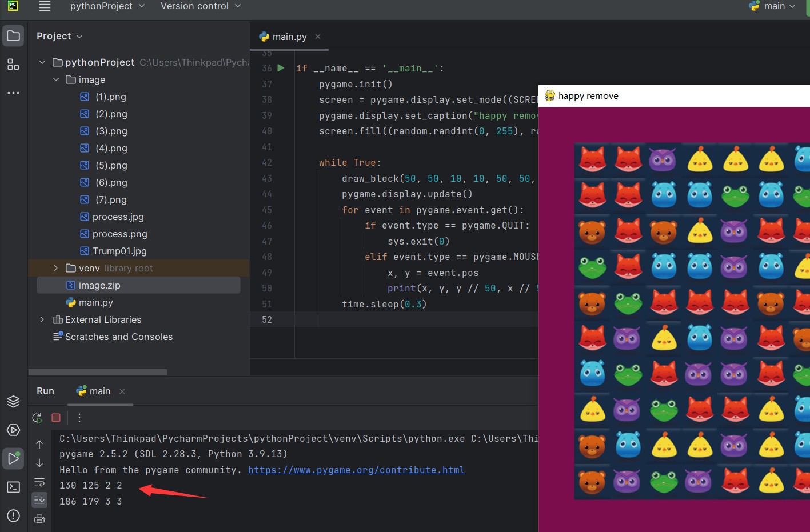The width and height of the screenshot is (810, 532).
Task: Select main.py in project tree
Action: (x=90, y=302)
